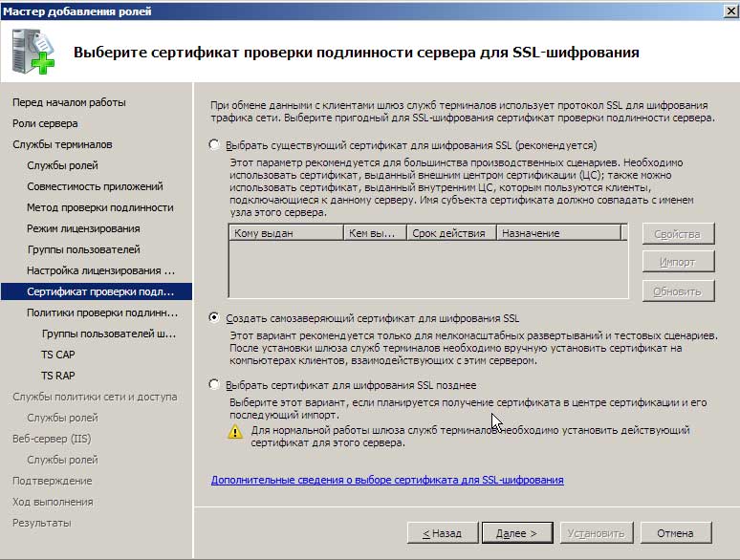
Task: Click Службы политики сети и доступа item
Action: (95, 397)
